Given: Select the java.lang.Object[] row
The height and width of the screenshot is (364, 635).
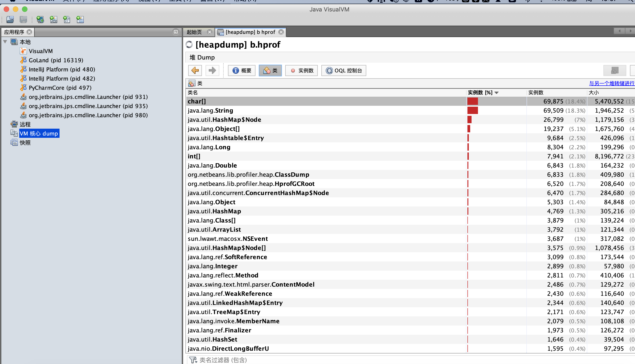Looking at the screenshot, I should 411,129.
